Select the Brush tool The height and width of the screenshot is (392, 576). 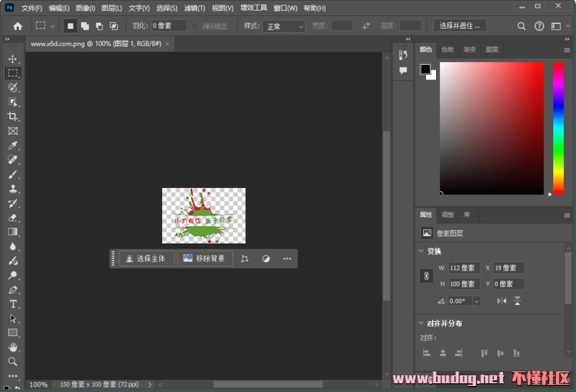13,175
